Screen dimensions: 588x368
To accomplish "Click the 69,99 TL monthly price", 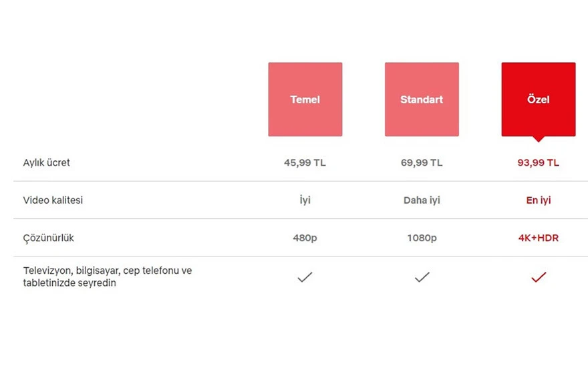I will pos(422,162).
